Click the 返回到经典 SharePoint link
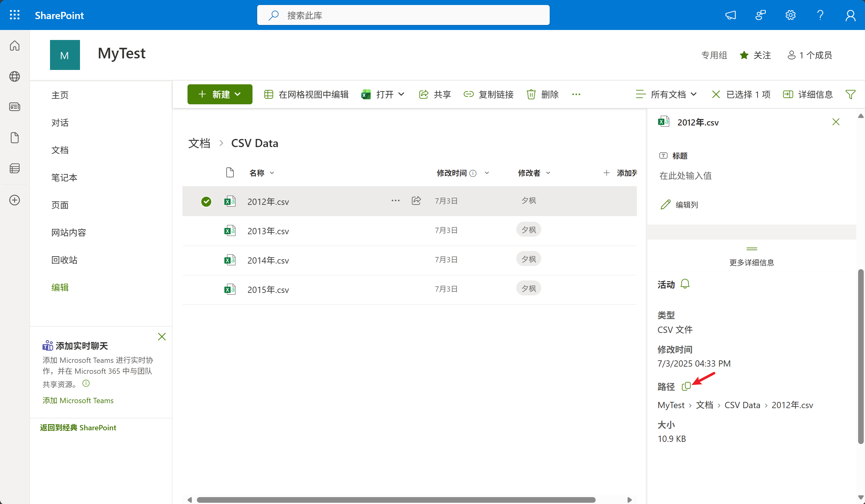865x504 pixels. pos(78,427)
